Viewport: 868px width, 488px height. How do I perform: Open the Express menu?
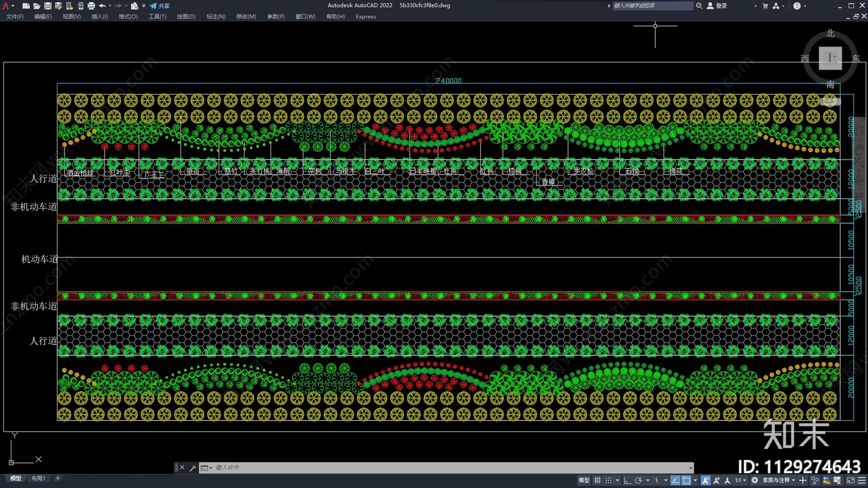coord(366,17)
